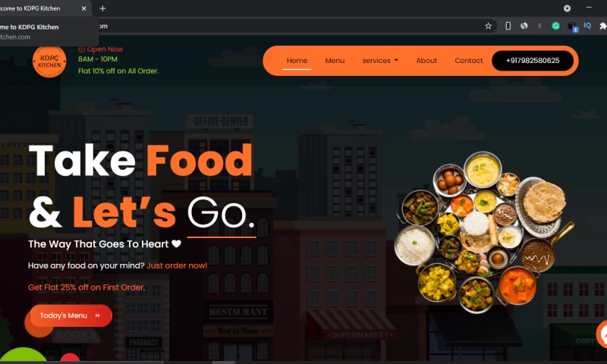Expand the services dropdown menu
This screenshot has width=607, height=364.
tap(380, 61)
